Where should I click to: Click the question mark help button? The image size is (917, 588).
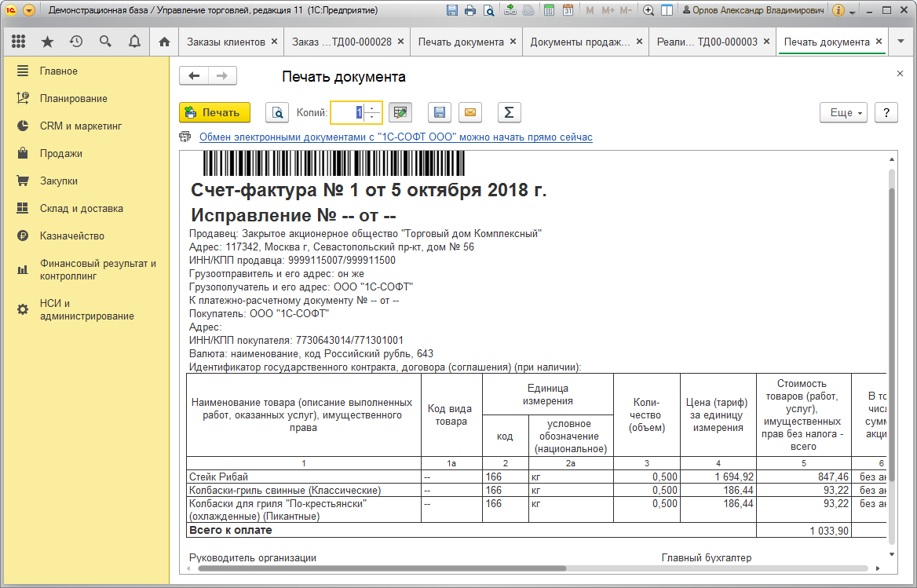tap(886, 112)
